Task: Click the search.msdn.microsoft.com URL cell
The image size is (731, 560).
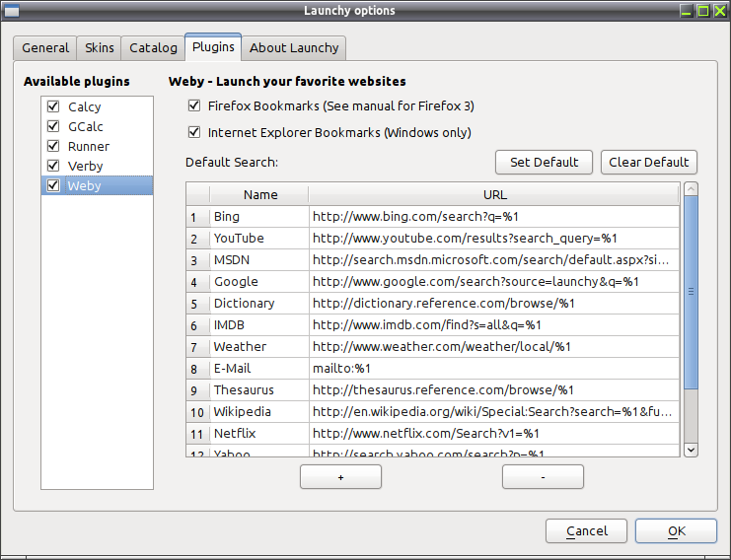Action: [x=494, y=260]
